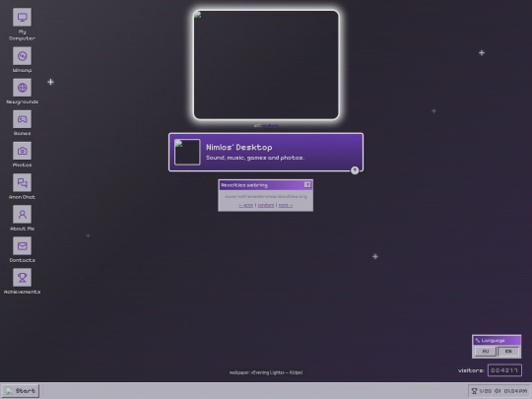Image resolution: width=532 pixels, height=399 pixels.
Task: Open the Newgrounds globe icon
Action: (22, 88)
